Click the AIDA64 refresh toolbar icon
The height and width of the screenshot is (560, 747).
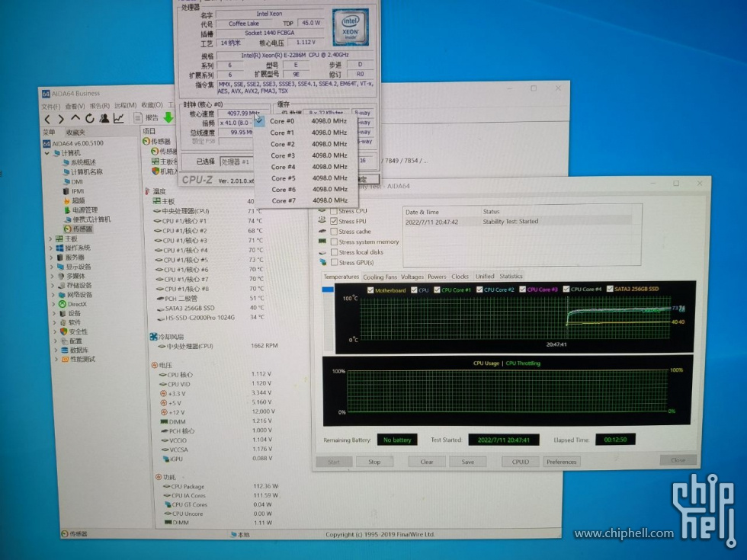click(90, 118)
